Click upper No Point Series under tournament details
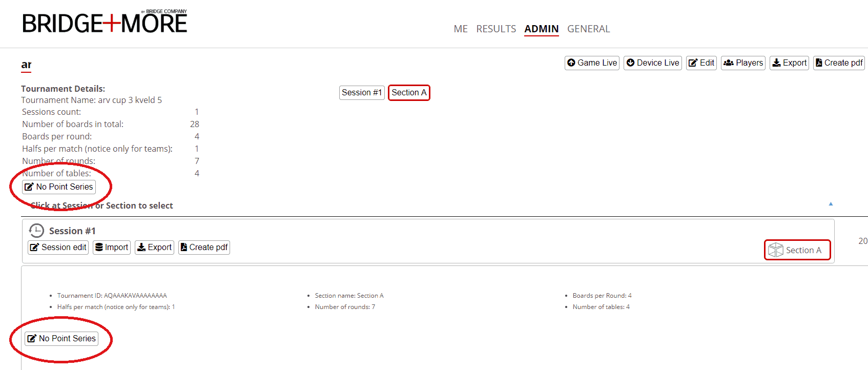 click(59, 187)
